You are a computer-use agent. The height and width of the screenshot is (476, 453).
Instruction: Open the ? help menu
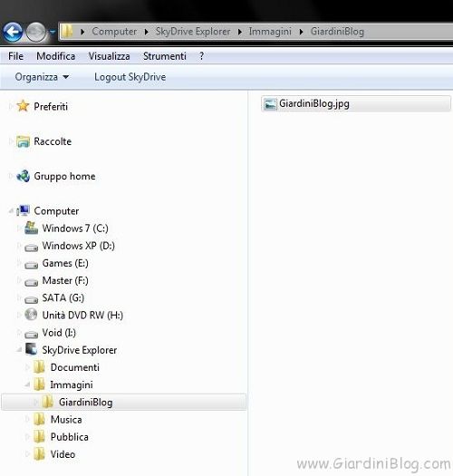point(201,56)
